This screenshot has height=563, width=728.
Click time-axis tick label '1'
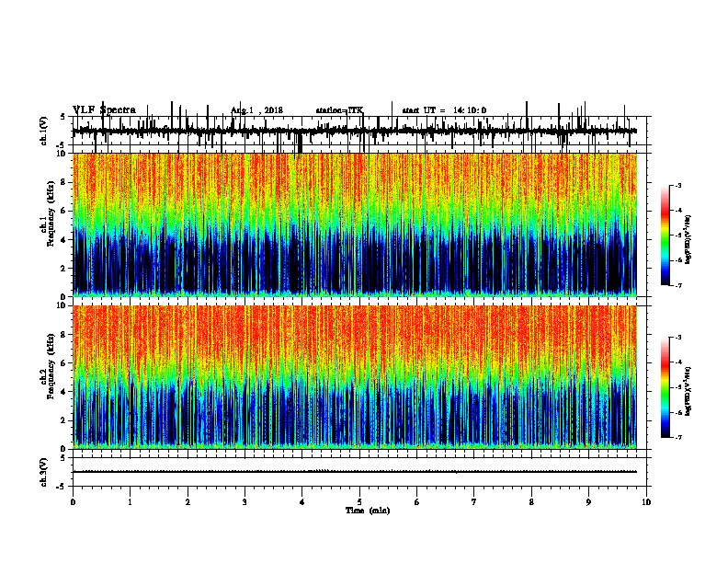click(130, 502)
